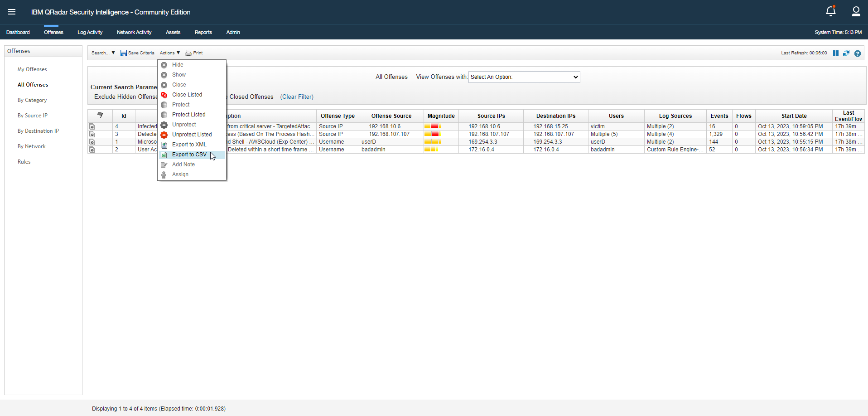Click the magnitude bar of offense 3
This screenshot has height=416, width=868.
[x=433, y=134]
